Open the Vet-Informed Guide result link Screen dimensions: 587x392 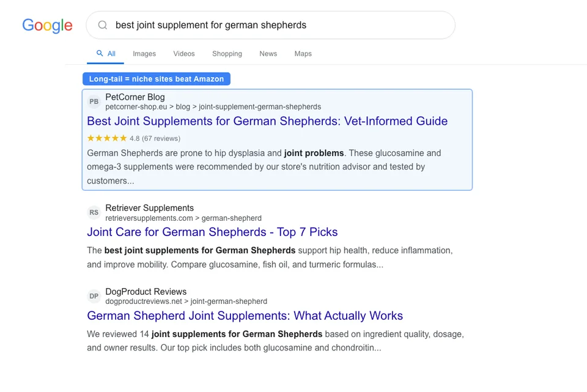267,121
